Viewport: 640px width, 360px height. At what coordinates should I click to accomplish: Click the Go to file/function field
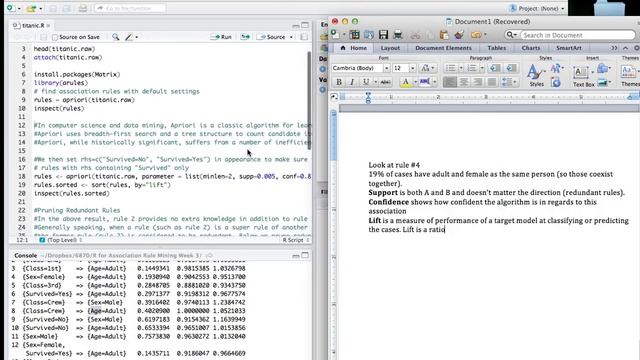tap(130, 8)
